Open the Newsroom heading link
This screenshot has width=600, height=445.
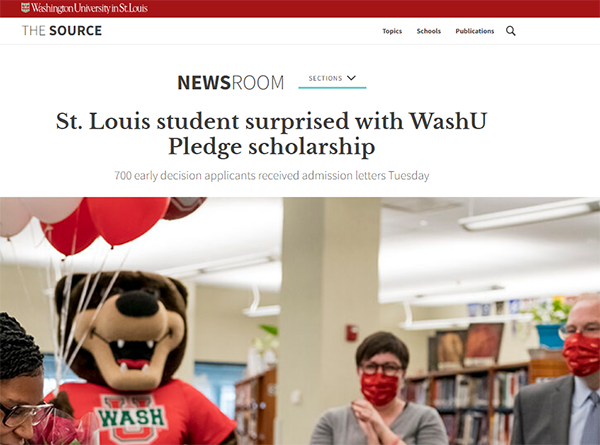pyautogui.click(x=231, y=83)
